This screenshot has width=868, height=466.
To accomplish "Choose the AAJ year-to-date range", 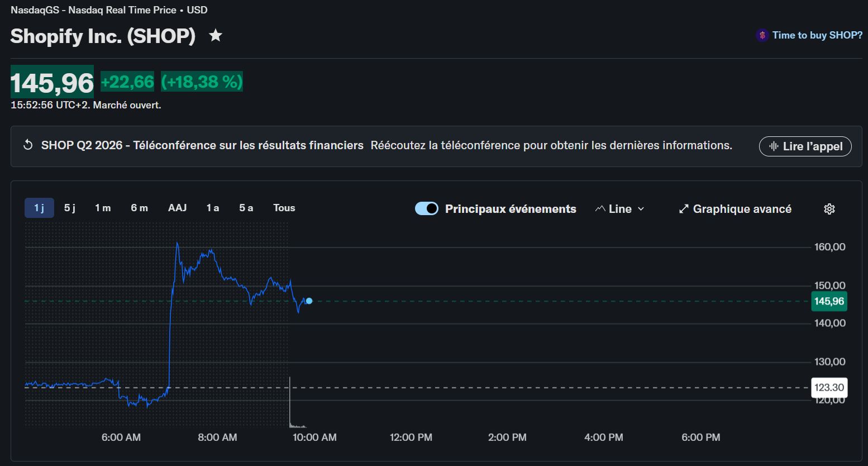I will (178, 208).
